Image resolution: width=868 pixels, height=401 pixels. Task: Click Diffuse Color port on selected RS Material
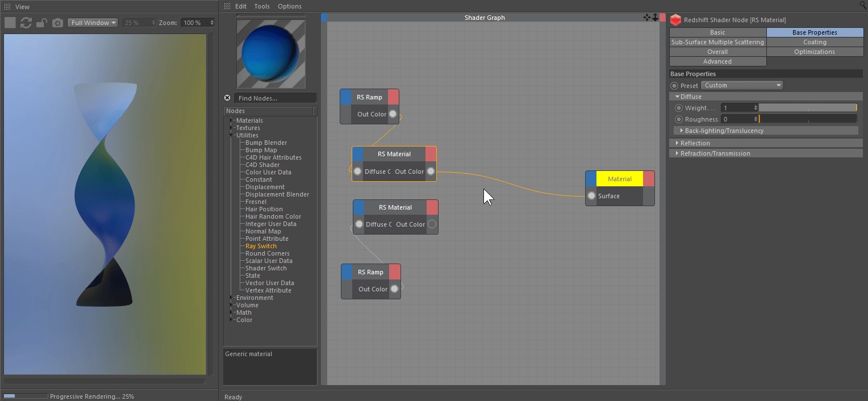pos(357,171)
